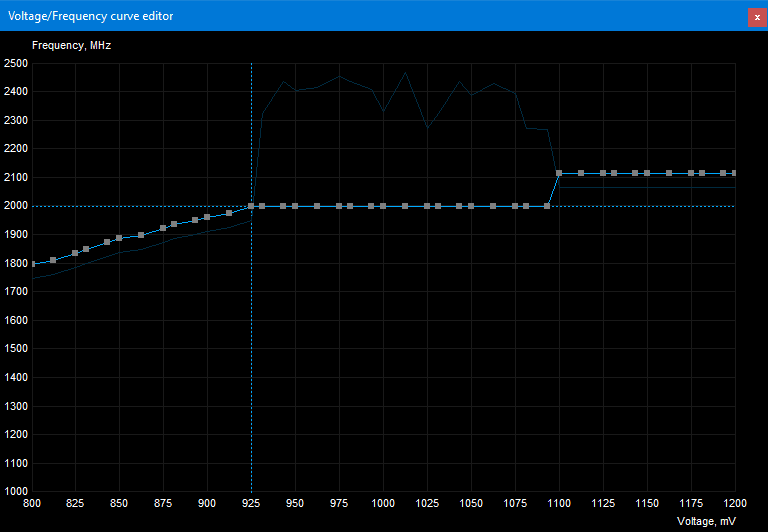The height and width of the screenshot is (532, 768).
Task: Click the 875 voltage axis label
Action: tap(163, 504)
